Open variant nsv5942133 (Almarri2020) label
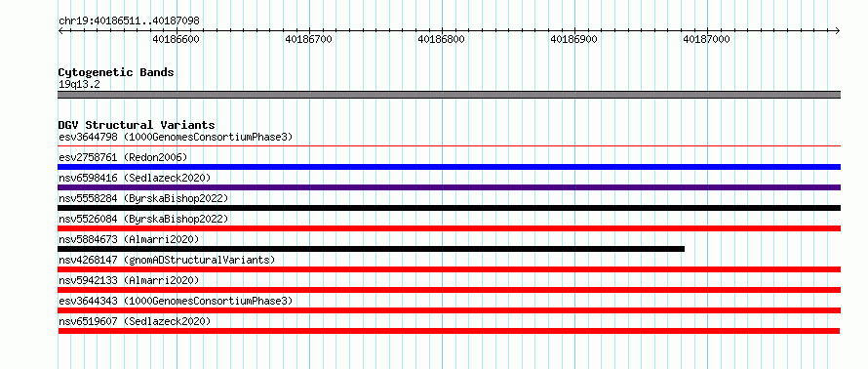Image resolution: width=868 pixels, height=369 pixels. click(129, 280)
